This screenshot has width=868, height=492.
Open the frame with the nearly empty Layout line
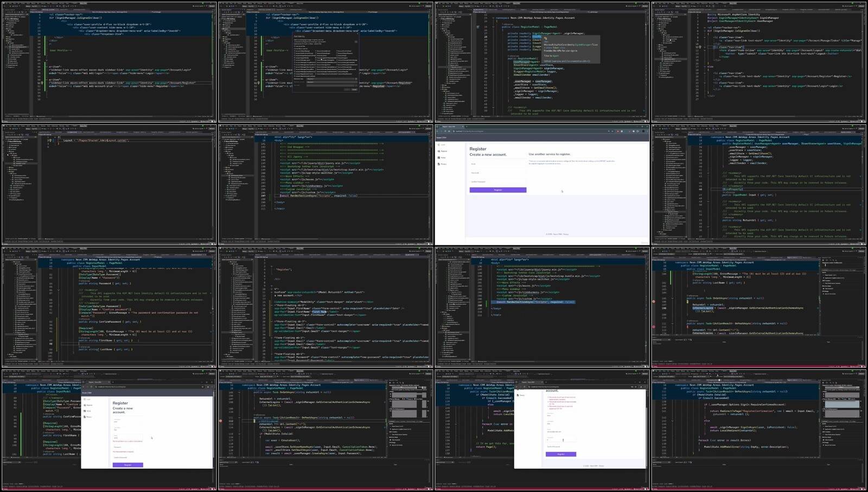(x=108, y=185)
